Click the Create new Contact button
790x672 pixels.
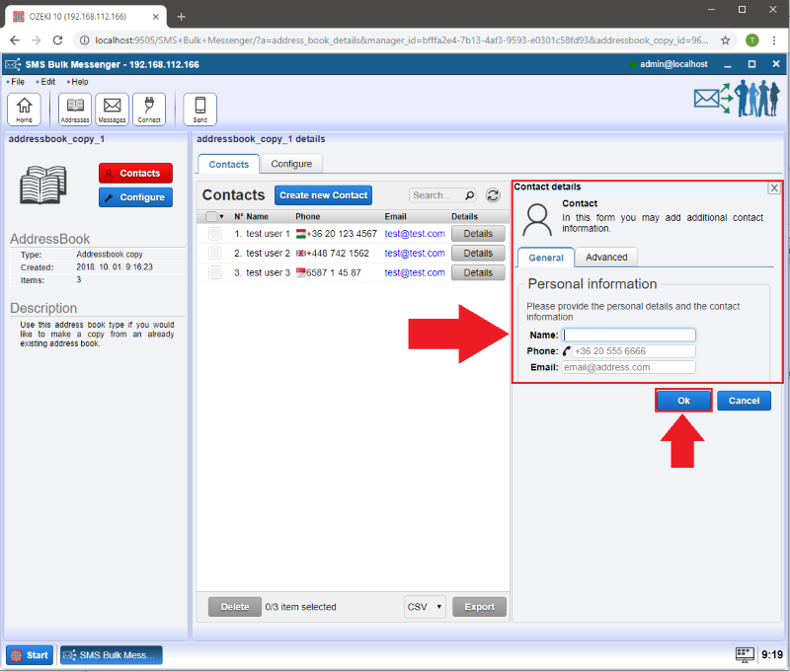(x=323, y=195)
